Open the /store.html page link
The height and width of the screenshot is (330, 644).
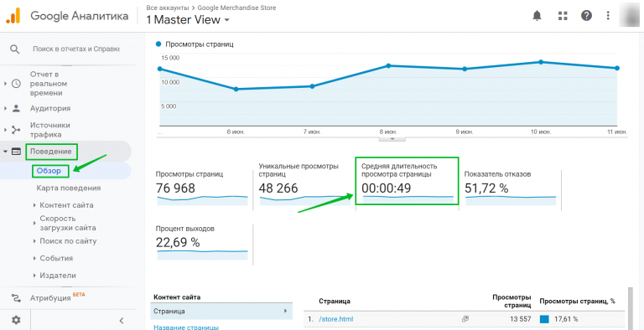click(336, 319)
